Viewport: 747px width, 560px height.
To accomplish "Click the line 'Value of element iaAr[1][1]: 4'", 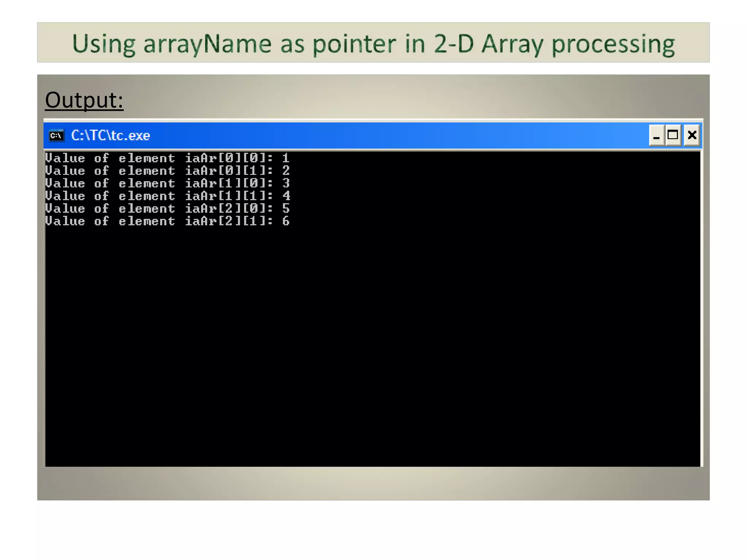I will point(167,196).
